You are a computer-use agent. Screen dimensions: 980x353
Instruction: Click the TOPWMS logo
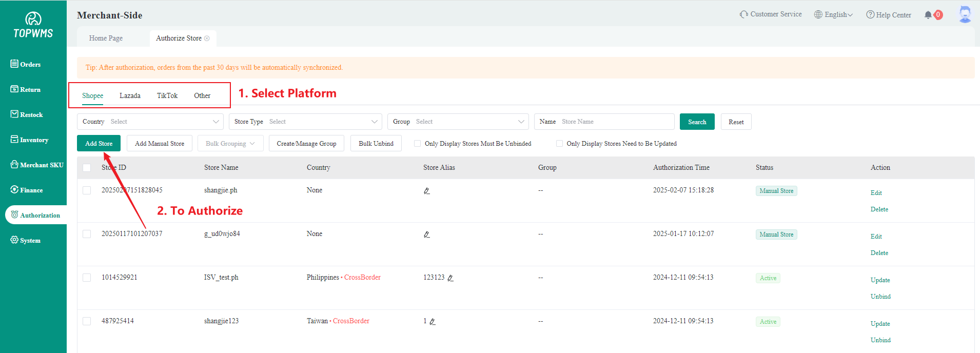pyautogui.click(x=33, y=25)
